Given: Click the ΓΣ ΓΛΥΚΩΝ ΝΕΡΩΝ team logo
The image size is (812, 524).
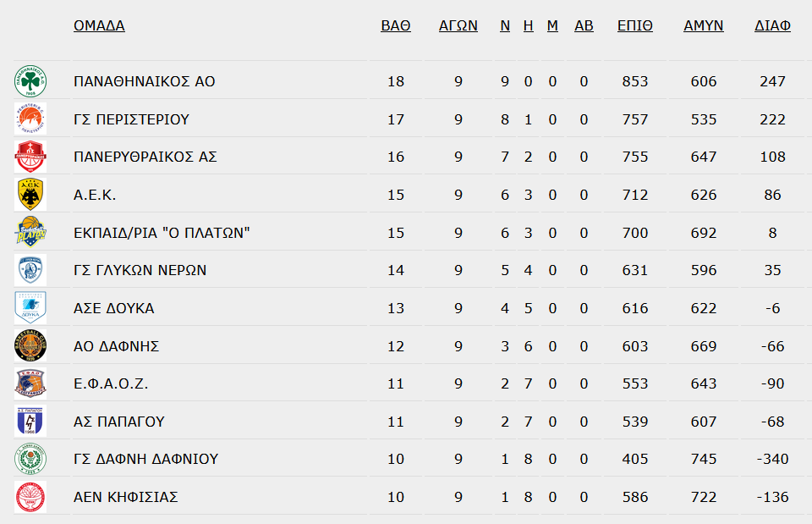Looking at the screenshot, I should [x=30, y=270].
